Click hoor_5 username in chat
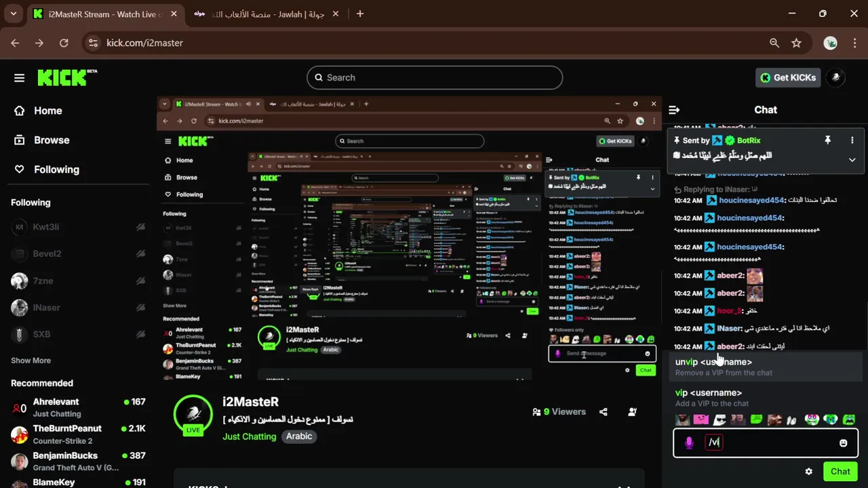Screen dimensions: 868x488 [729, 311]
